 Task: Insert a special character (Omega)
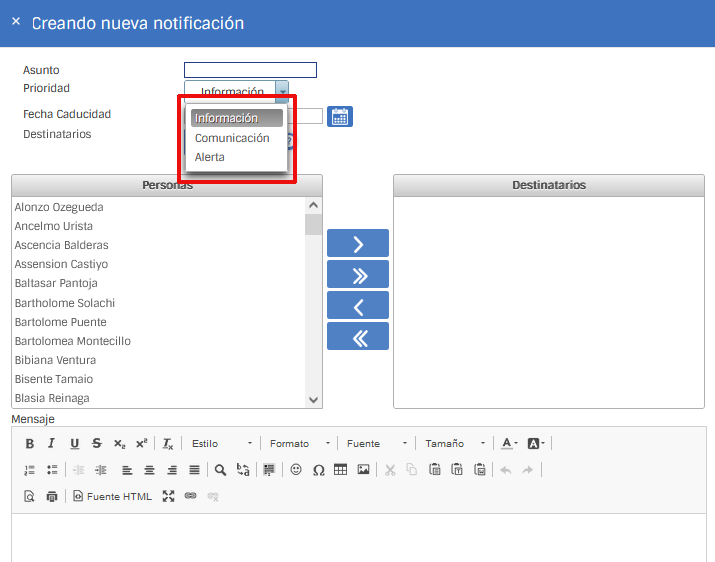(x=318, y=470)
